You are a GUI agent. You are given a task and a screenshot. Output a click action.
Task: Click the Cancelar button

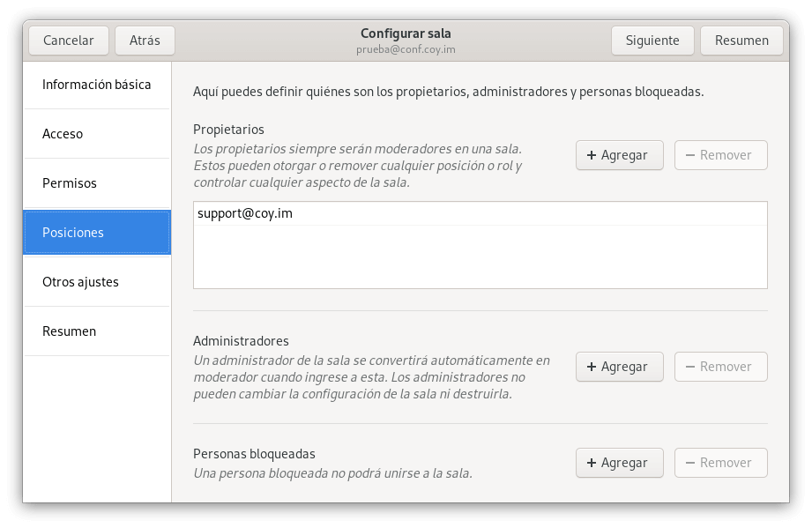(x=68, y=41)
